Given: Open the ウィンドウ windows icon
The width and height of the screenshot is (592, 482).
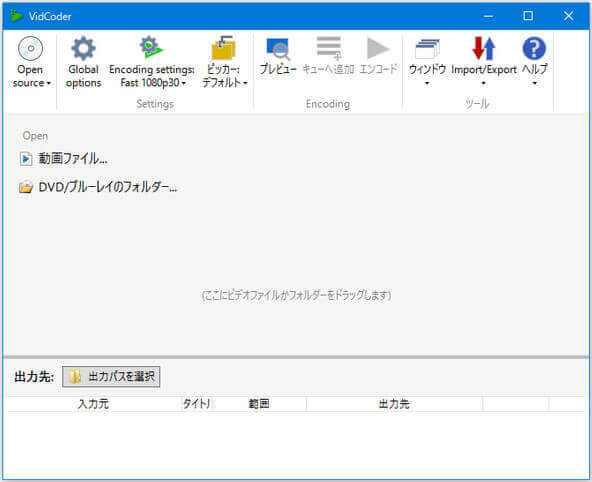Looking at the screenshot, I should [x=427, y=49].
